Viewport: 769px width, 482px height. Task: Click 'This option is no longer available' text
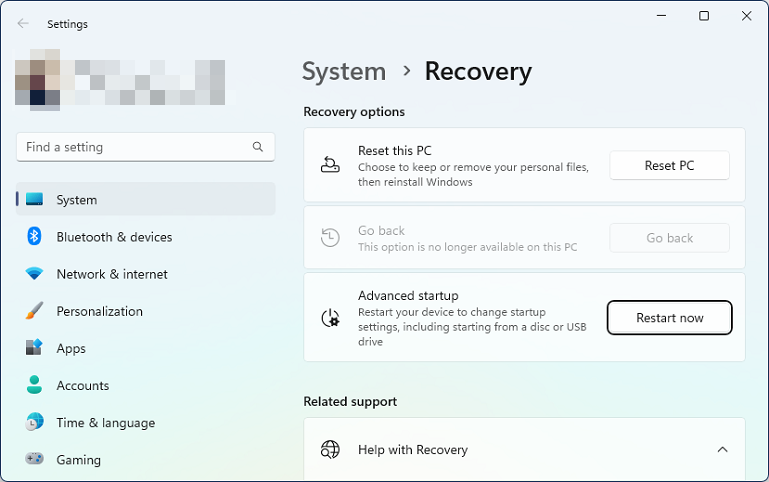[467, 247]
